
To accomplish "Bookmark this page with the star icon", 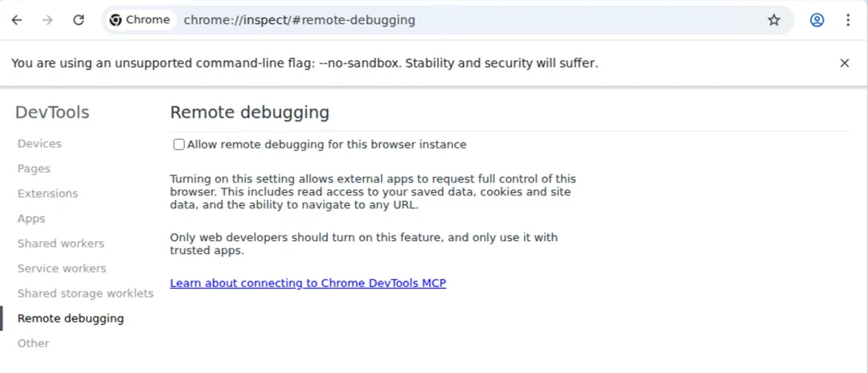I will pyautogui.click(x=774, y=20).
